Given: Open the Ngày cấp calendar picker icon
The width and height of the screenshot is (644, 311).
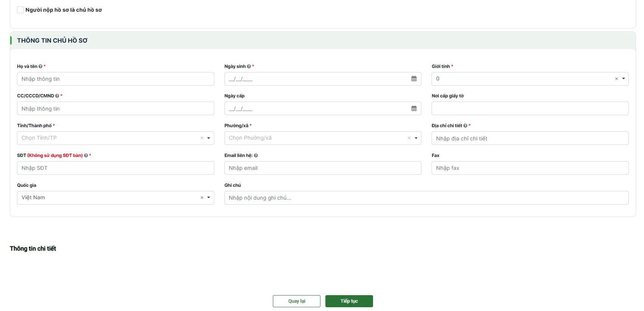Looking at the screenshot, I should (x=414, y=109).
